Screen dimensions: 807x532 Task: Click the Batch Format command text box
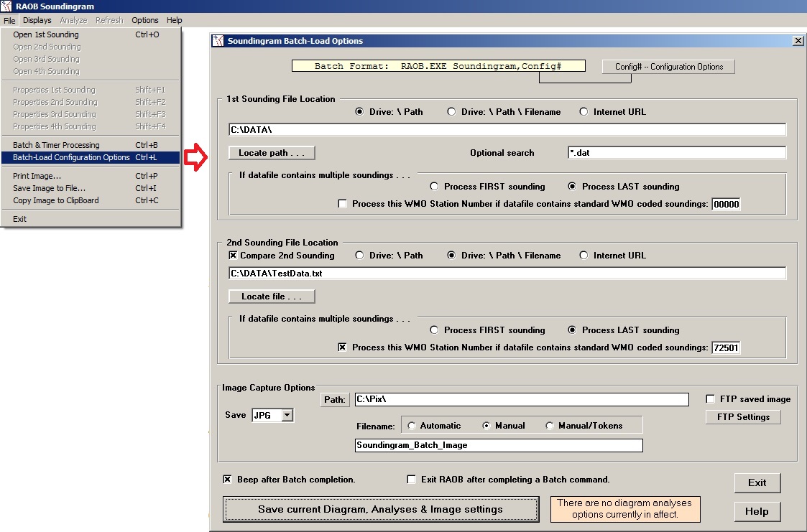438,66
